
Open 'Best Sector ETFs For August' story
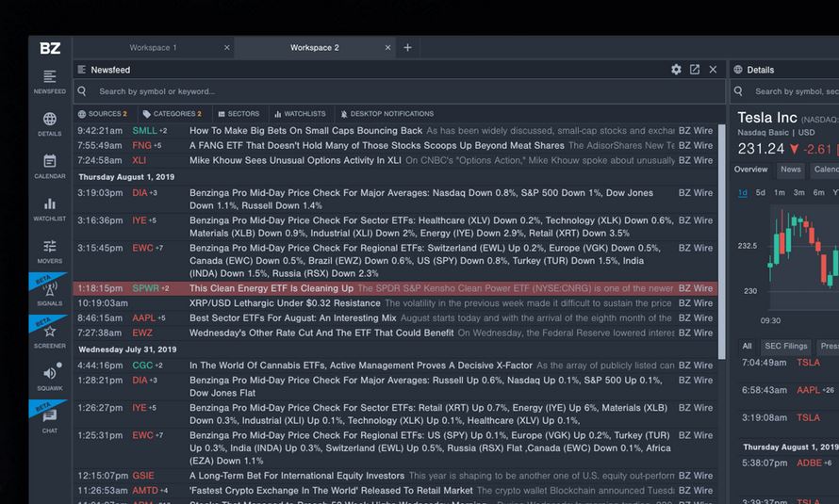coord(292,318)
